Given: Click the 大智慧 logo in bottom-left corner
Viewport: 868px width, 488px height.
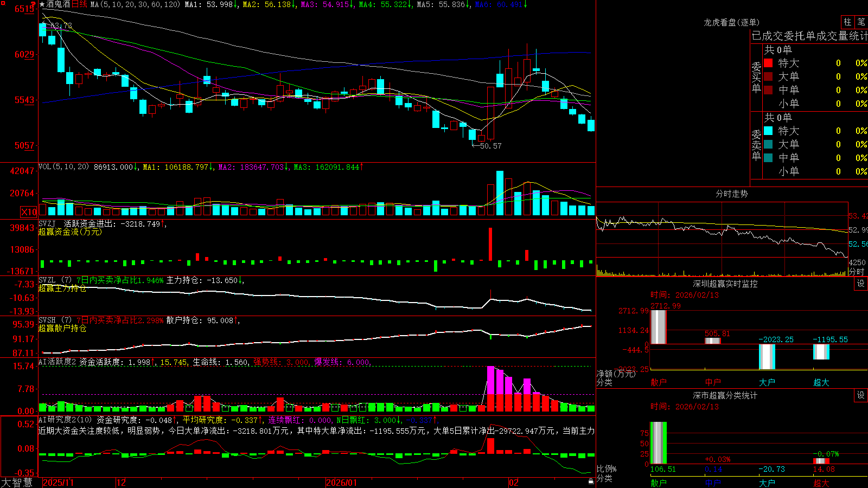Looking at the screenshot, I should [17, 483].
